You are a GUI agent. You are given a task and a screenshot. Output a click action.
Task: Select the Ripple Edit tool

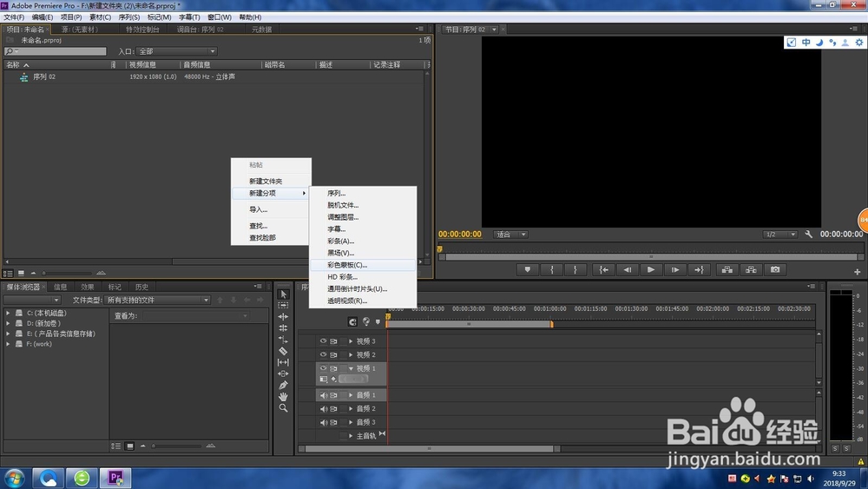[284, 317]
